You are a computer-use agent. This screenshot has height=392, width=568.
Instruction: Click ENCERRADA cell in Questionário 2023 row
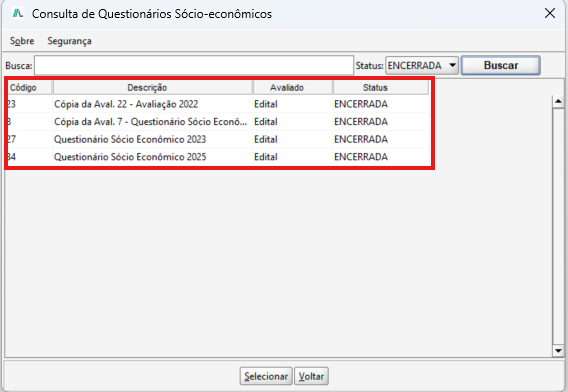coord(381,139)
